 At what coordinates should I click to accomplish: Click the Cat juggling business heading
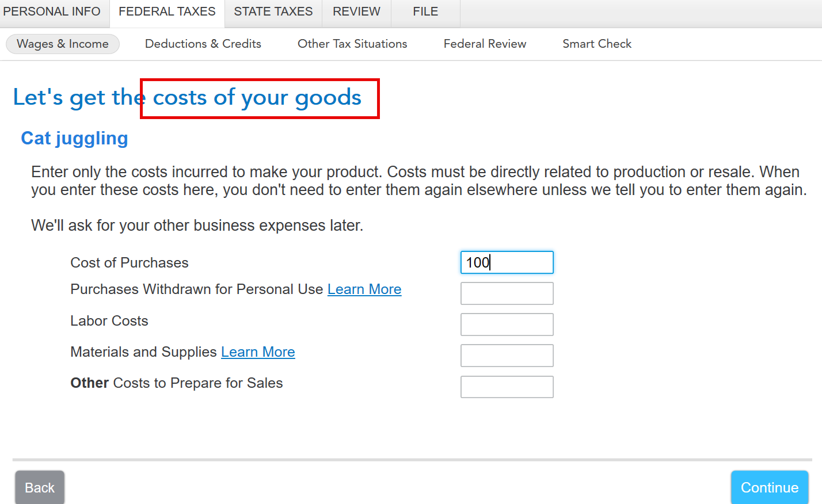pyautogui.click(x=74, y=139)
